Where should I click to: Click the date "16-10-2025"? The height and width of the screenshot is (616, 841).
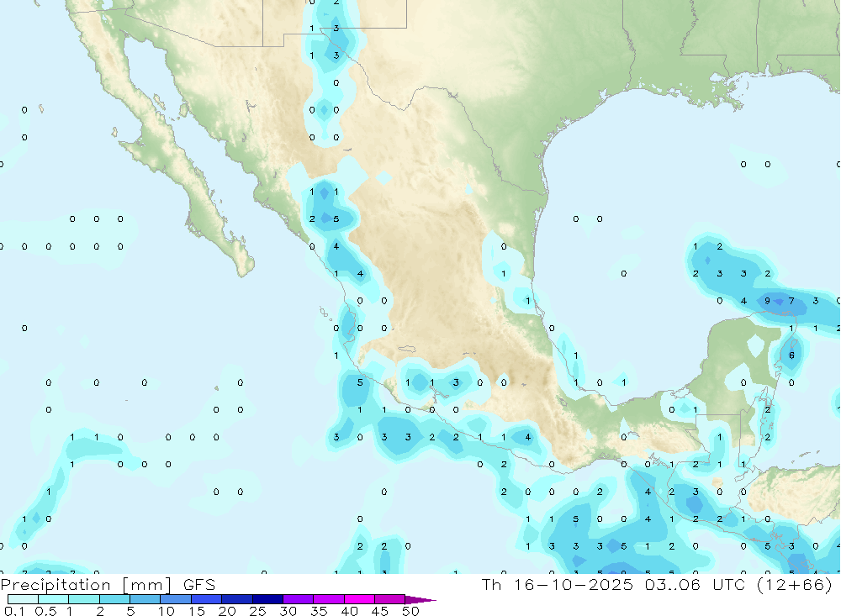(574, 584)
